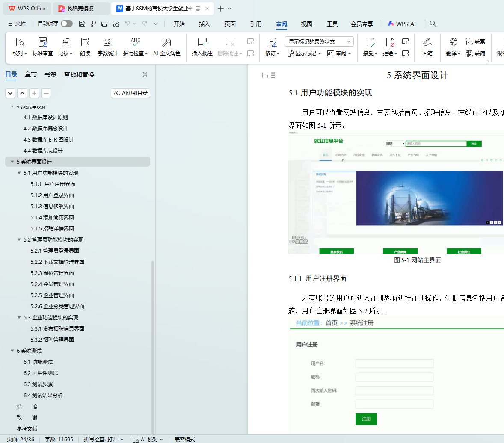504x443 pixels.
Task: Switch to the 视图 ribbon tab
Action: point(307,24)
